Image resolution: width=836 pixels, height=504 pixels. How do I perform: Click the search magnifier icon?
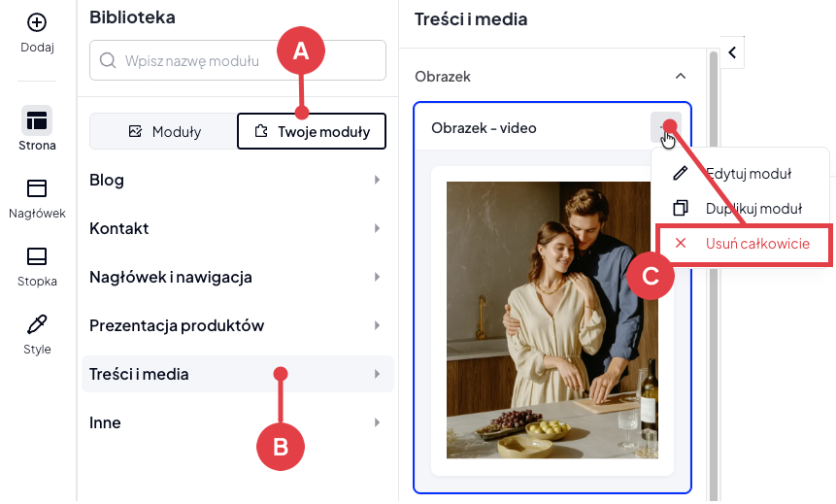coord(108,60)
